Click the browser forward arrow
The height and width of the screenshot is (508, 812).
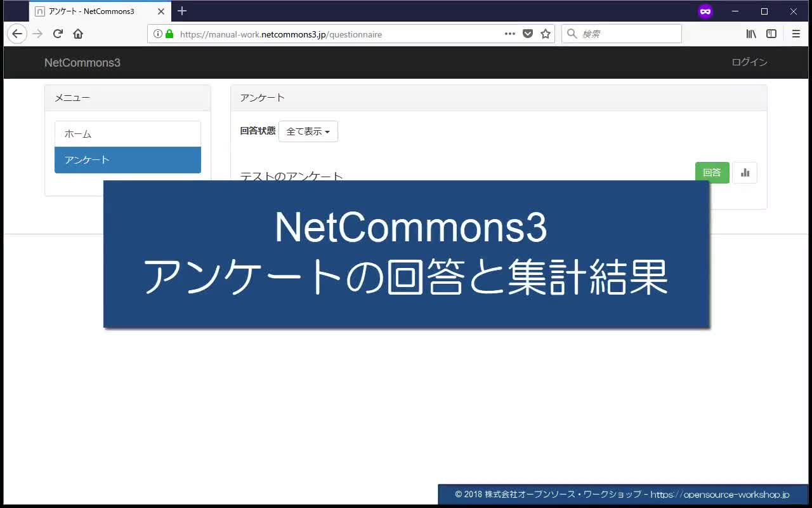(37, 34)
